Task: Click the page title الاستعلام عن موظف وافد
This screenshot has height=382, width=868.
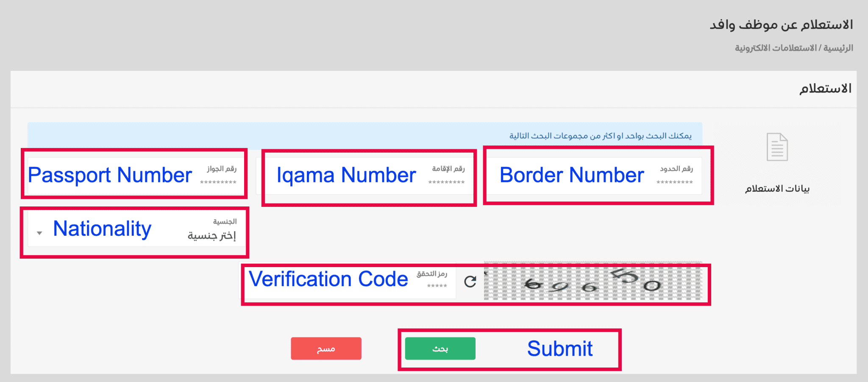Action: pyautogui.click(x=781, y=25)
